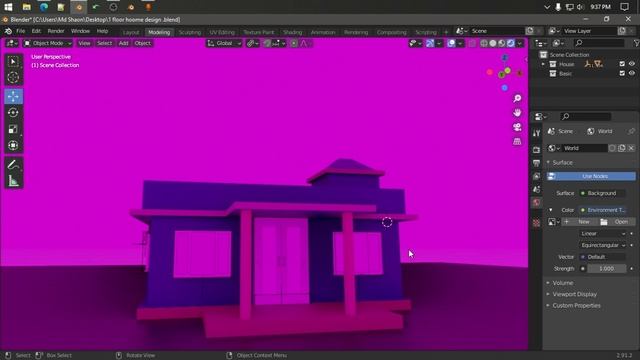Open the Render menu
This screenshot has width=640, height=360.
56,31
